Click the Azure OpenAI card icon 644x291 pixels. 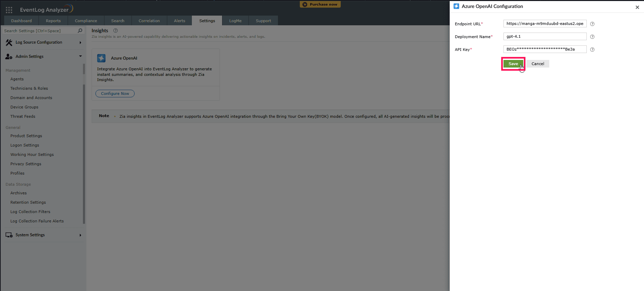coord(101,58)
